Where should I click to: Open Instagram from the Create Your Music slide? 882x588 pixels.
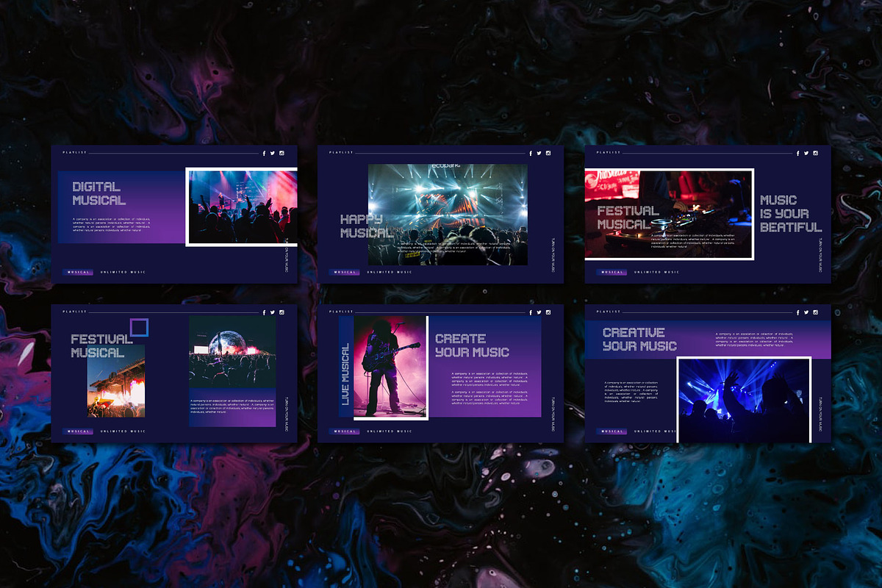coord(548,312)
